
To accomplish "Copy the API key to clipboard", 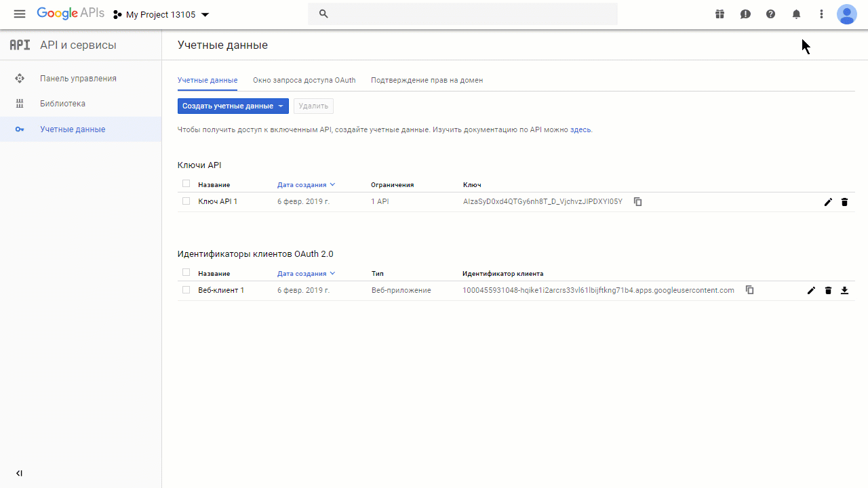I will point(637,201).
